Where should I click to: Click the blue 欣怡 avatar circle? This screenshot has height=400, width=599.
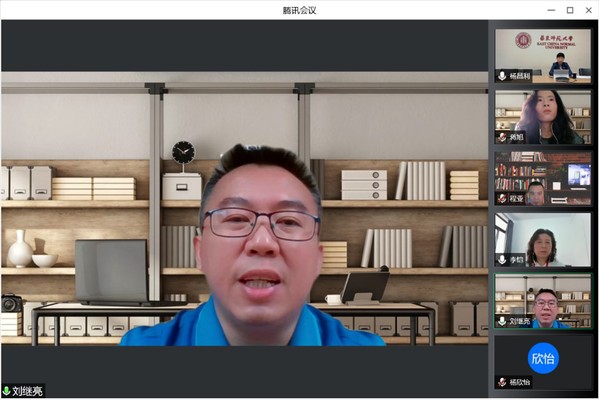point(543,358)
